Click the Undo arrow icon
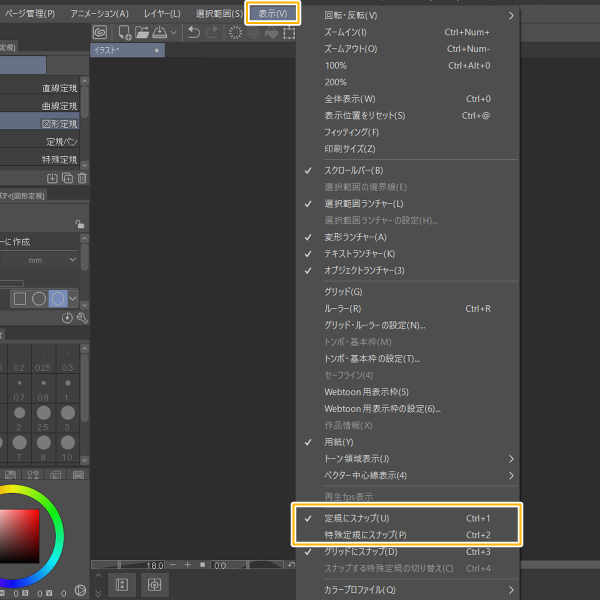The image size is (600, 600). (x=194, y=33)
